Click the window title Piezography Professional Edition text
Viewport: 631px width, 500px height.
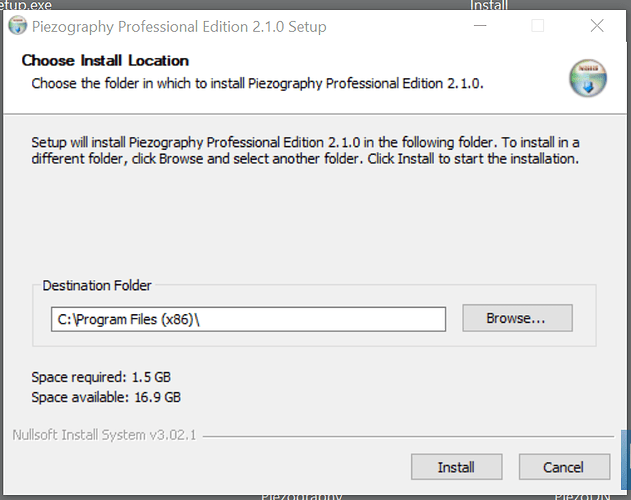179,27
